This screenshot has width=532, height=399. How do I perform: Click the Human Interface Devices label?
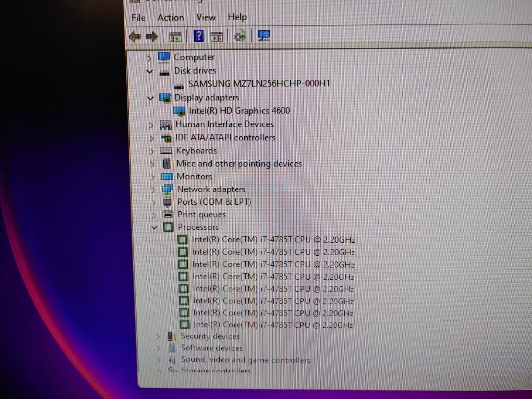coord(225,124)
